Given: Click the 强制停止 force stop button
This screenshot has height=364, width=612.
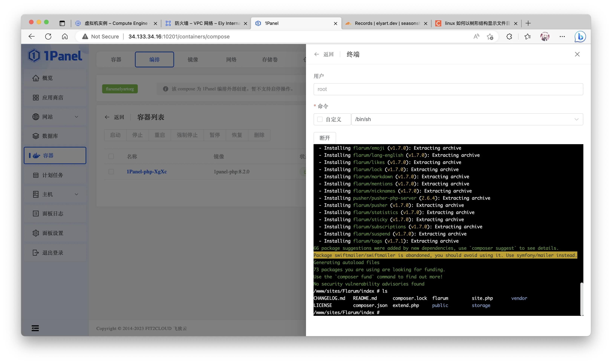Looking at the screenshot, I should pyautogui.click(x=187, y=135).
